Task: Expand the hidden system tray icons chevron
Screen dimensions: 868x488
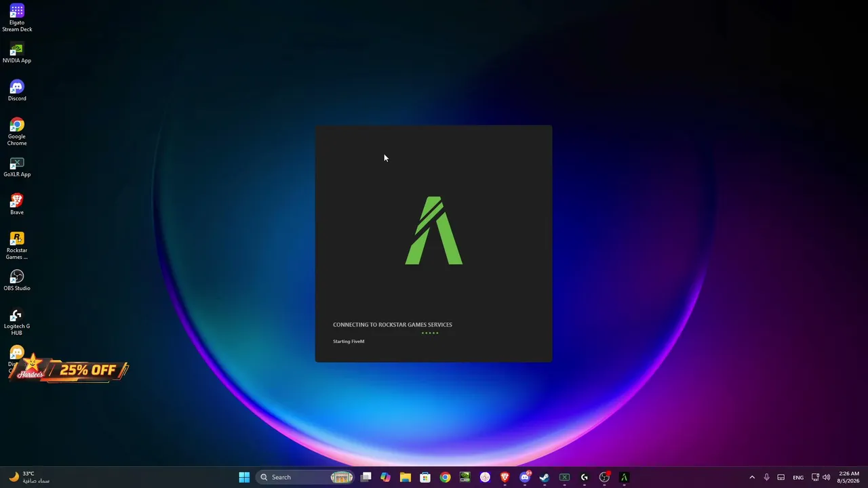Action: (752, 477)
